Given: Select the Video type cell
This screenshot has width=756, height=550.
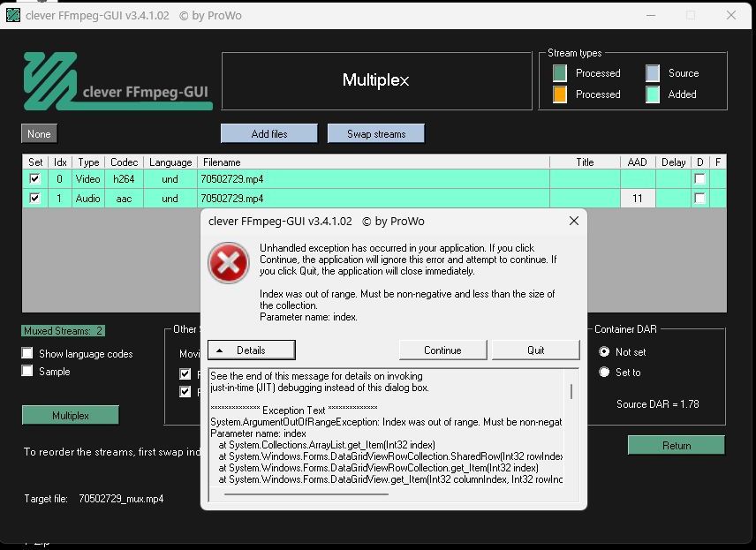Looking at the screenshot, I should click(x=88, y=179).
